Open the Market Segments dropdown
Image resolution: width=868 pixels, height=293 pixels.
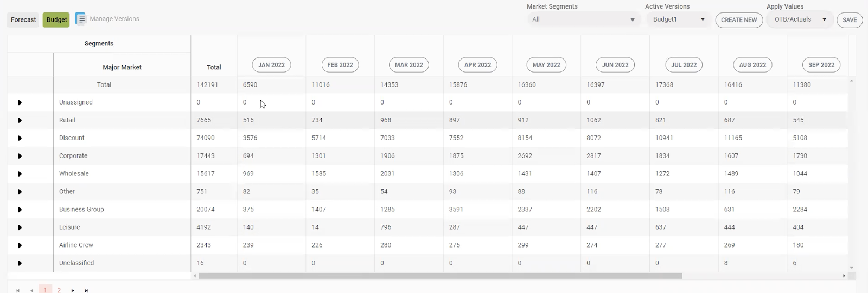[x=584, y=19]
